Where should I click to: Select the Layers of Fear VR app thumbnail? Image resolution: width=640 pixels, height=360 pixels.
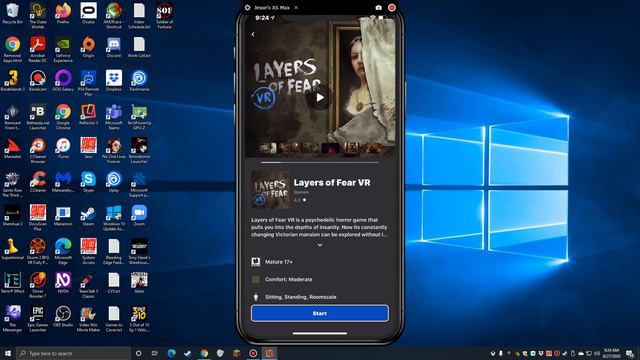pos(270,190)
